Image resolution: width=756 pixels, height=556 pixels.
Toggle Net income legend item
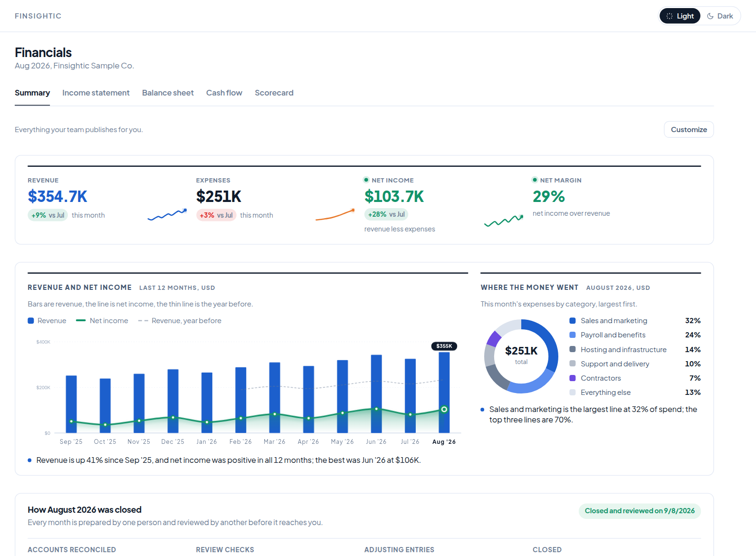102,321
